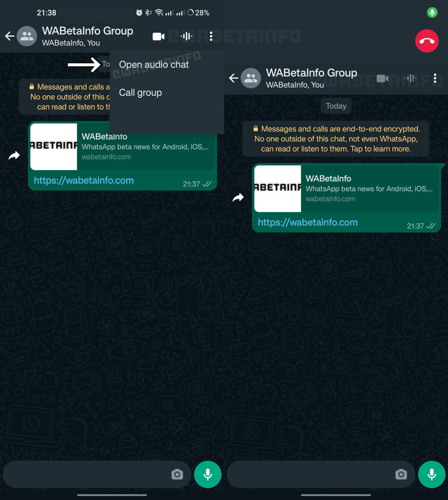Viewport: 448px width, 500px height.
Task: Tap WABetaInfo Group title in left screen
Action: pyautogui.click(x=88, y=31)
